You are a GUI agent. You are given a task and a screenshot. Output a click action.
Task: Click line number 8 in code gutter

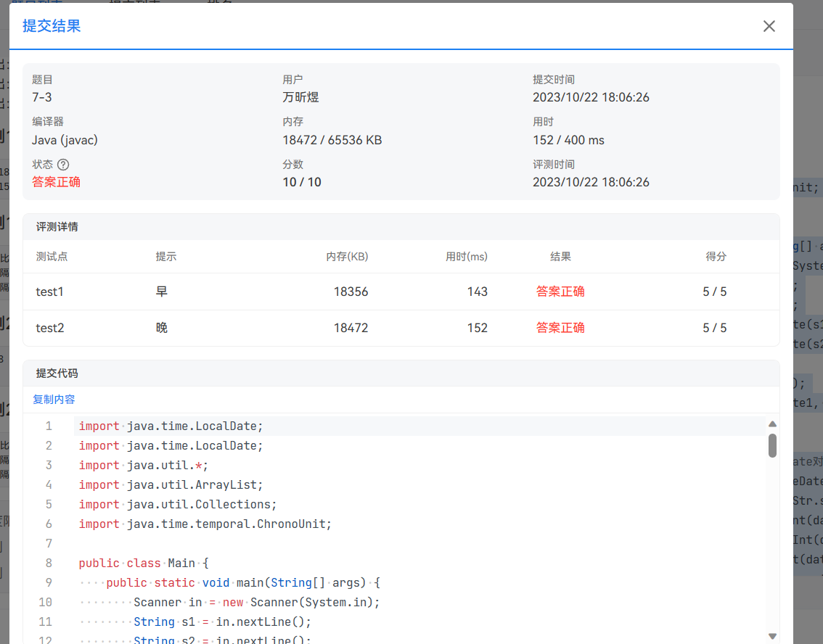[49, 563]
